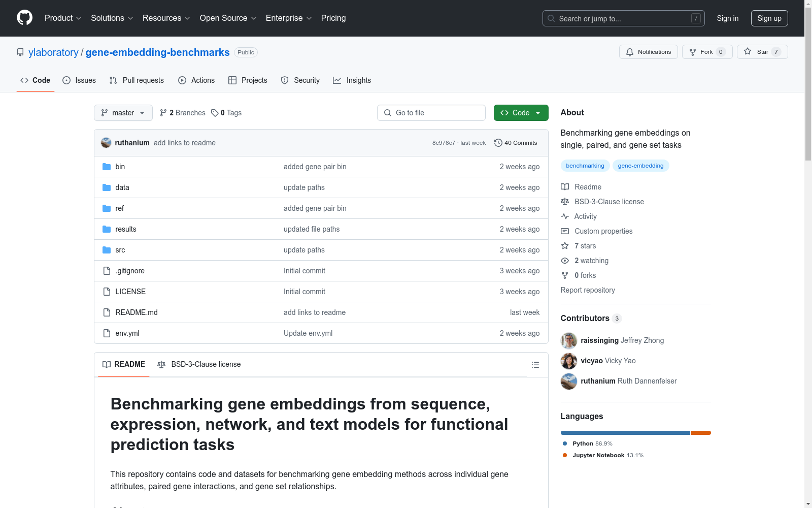Expand the Product menu

tap(63, 18)
